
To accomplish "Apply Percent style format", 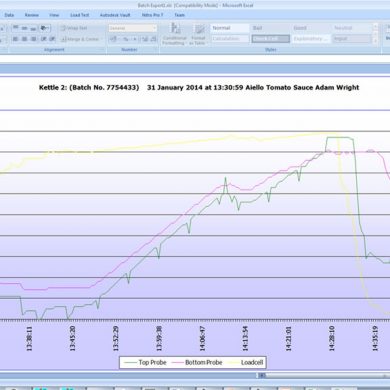I will tap(126, 39).
